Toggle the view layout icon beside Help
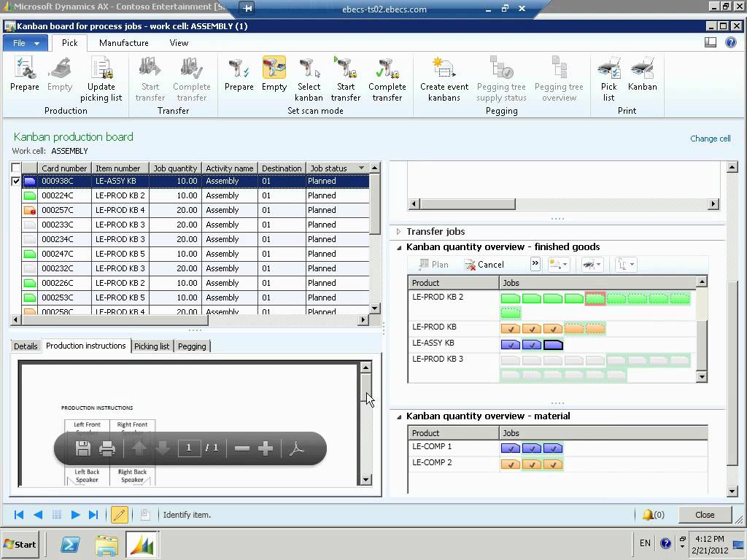747x560 pixels. tap(711, 42)
